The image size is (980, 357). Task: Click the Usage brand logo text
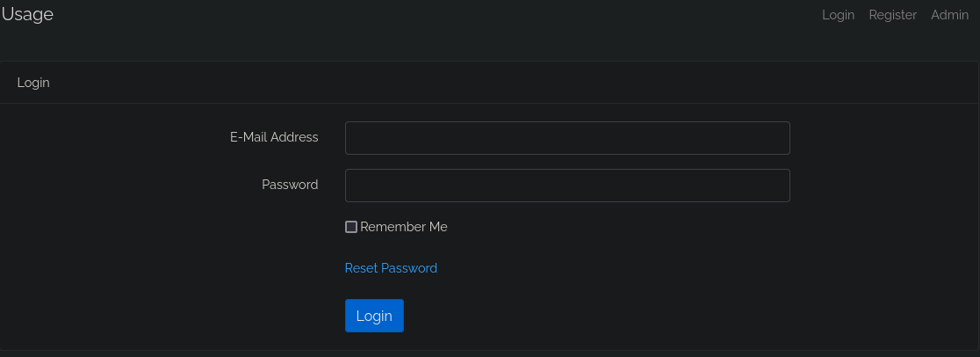pyautogui.click(x=27, y=15)
